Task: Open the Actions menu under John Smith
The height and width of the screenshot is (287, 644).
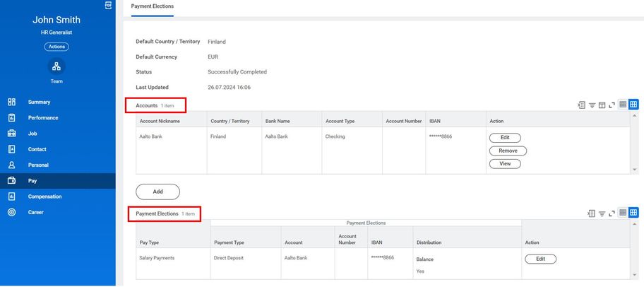Action: [56, 47]
